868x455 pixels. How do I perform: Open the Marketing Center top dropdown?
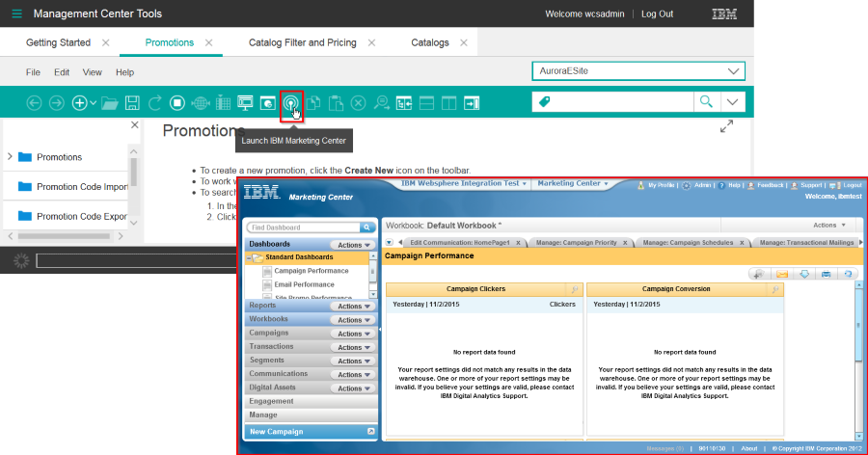tap(572, 183)
